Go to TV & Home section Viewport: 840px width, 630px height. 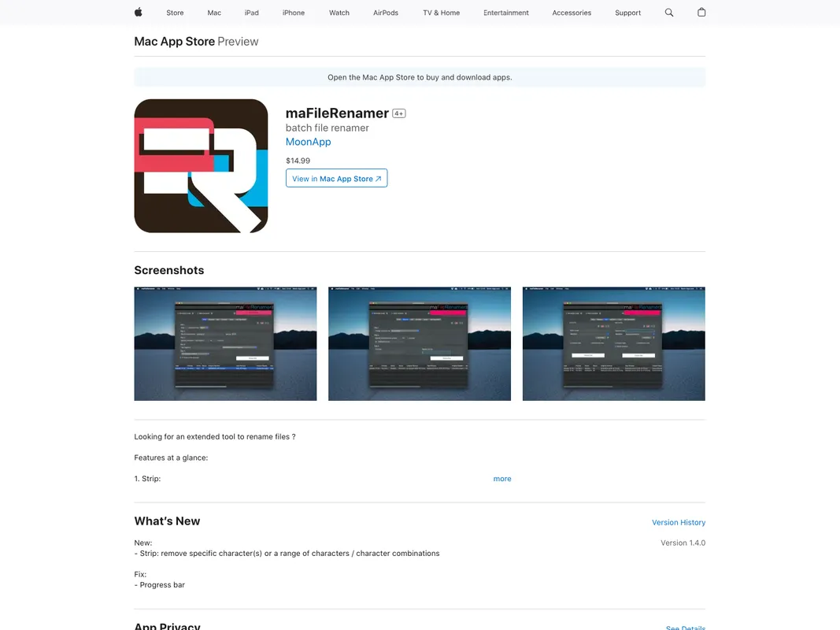(440, 13)
